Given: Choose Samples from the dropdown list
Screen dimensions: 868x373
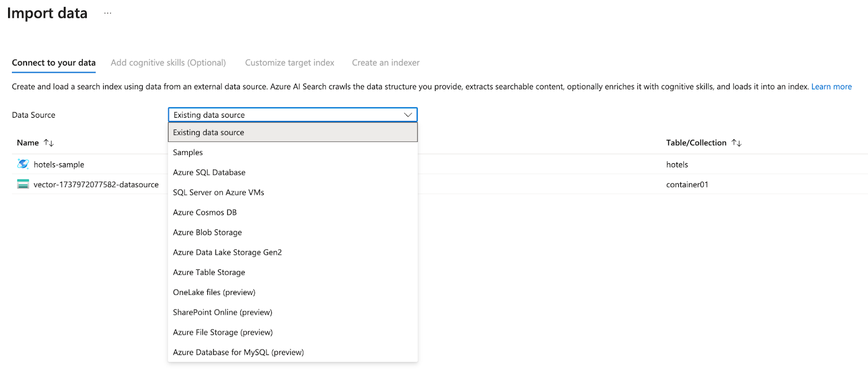Looking at the screenshot, I should 188,152.
